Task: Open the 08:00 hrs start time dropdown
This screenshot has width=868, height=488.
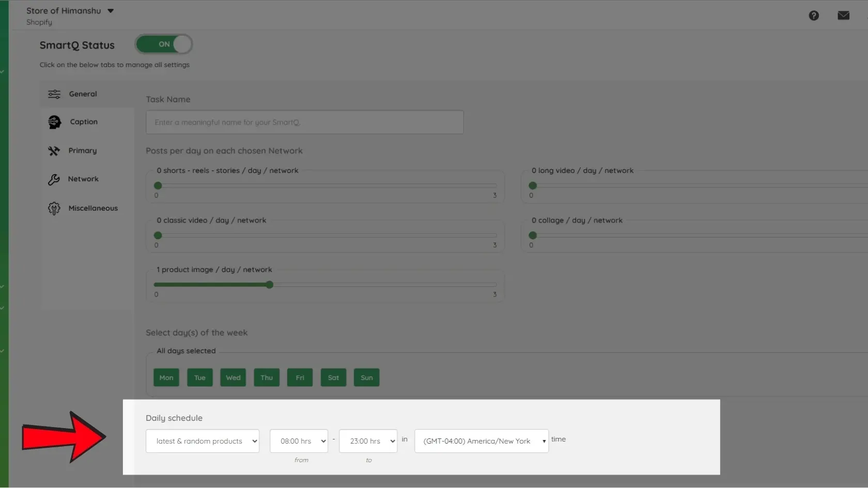Action: 299,441
